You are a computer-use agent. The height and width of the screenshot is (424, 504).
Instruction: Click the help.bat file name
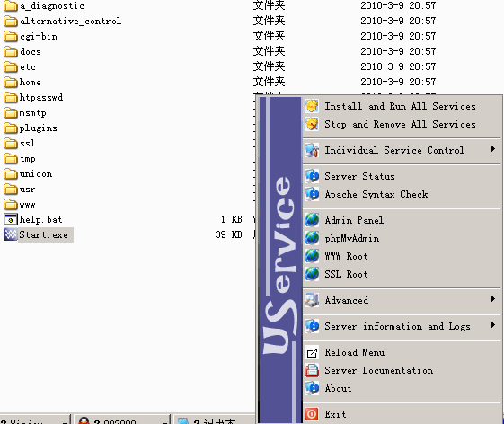coord(40,219)
